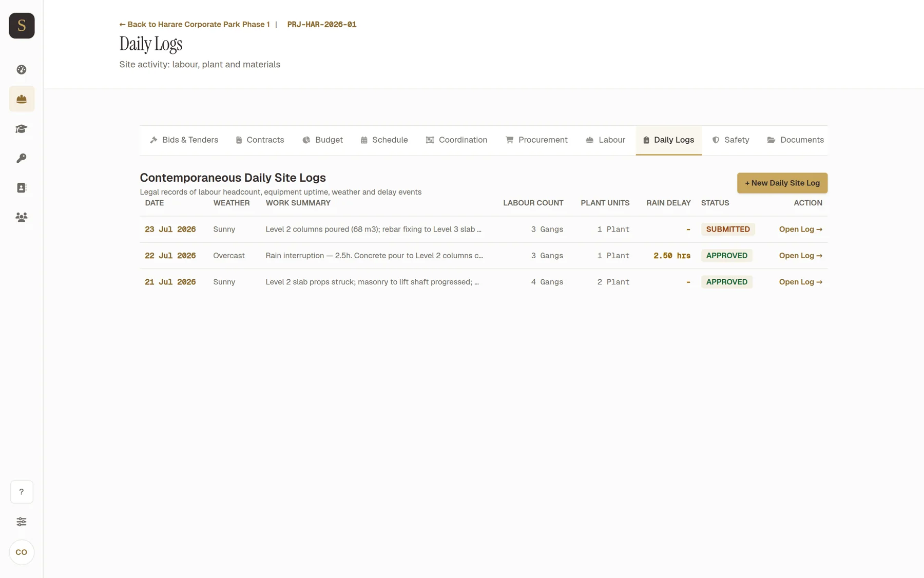
Task: Click the question mark help button
Action: [22, 492]
